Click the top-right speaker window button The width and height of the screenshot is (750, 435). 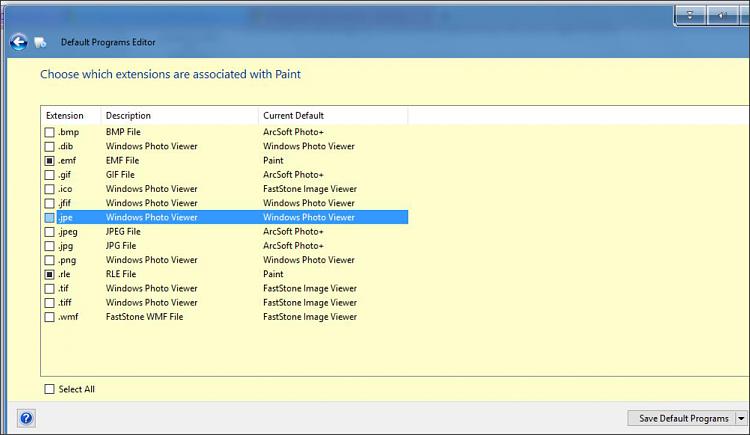coord(722,15)
